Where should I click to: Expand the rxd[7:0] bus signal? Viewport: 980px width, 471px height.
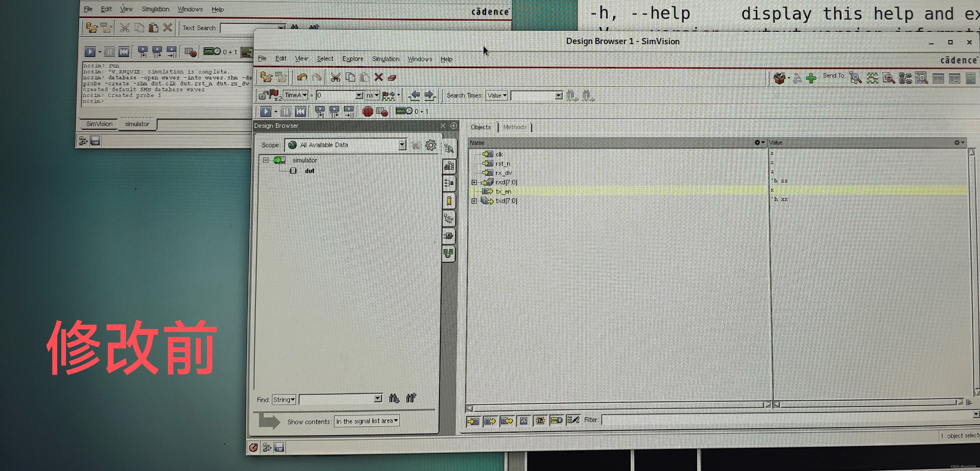click(474, 182)
